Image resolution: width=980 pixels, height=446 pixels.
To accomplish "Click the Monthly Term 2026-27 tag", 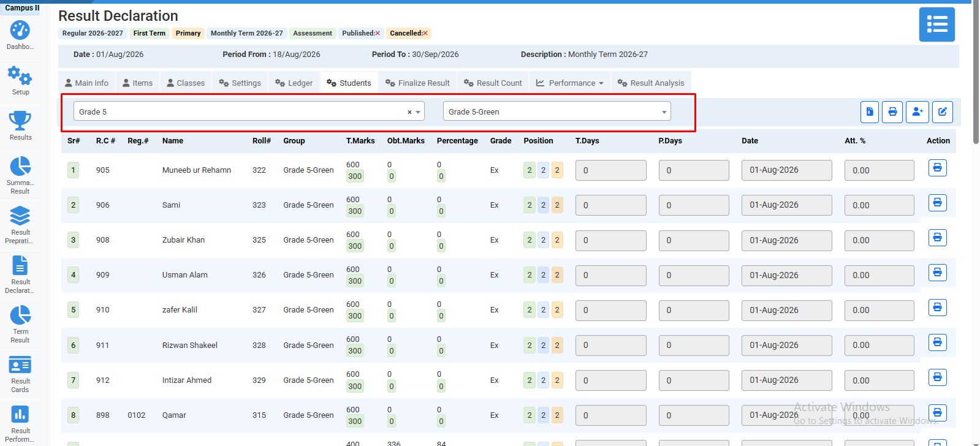I will tap(247, 33).
